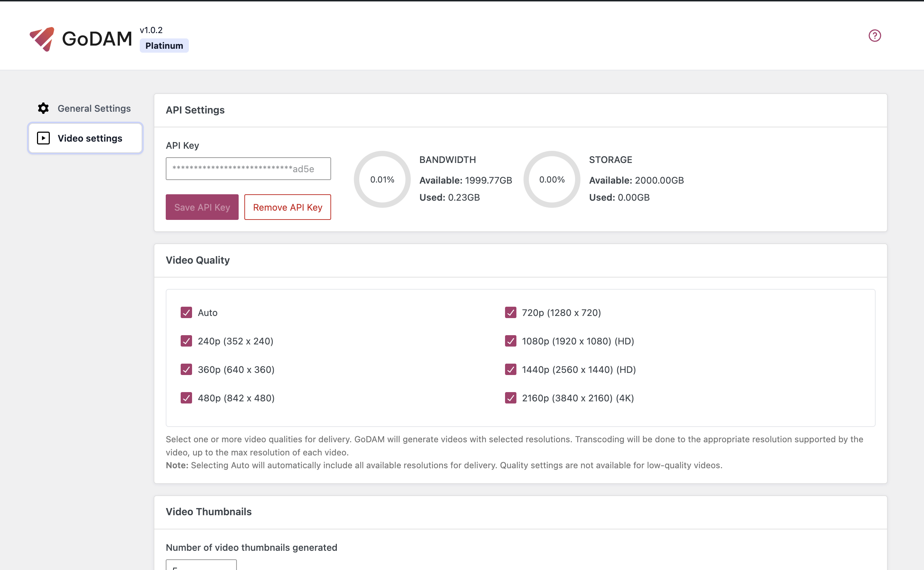
Task: Click the video thumbnails number field
Action: (x=201, y=565)
